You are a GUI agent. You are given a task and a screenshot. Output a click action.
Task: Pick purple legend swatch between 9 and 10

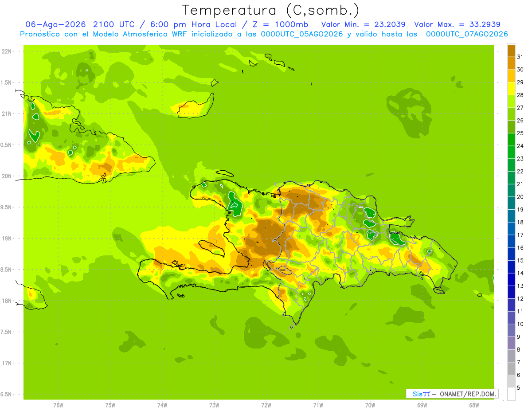(511, 330)
